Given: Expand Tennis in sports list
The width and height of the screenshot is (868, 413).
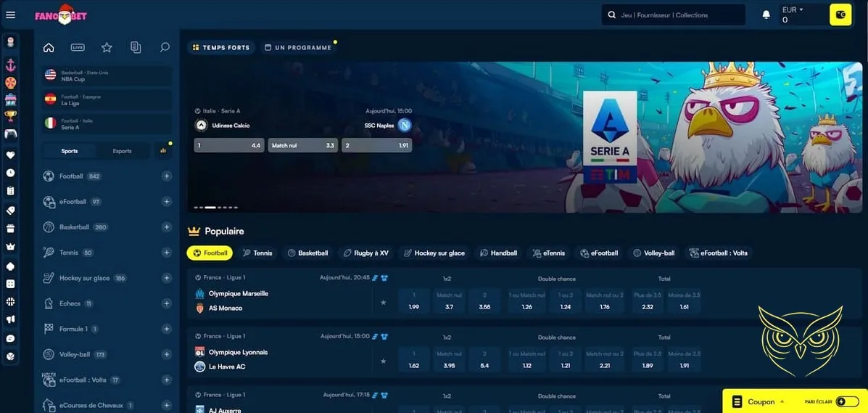Looking at the screenshot, I should click(x=167, y=253).
